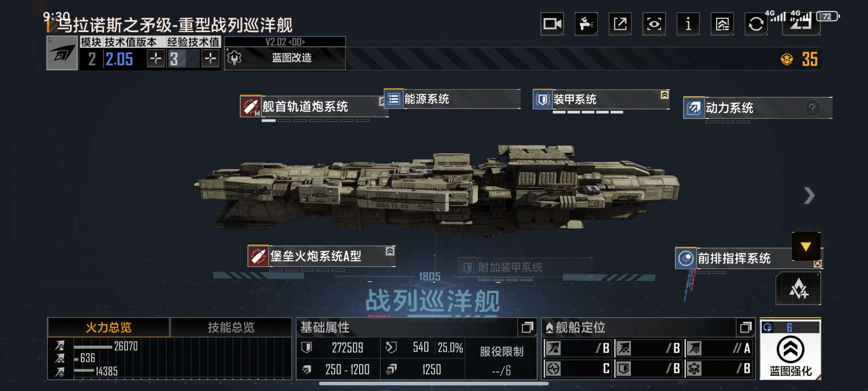Open the 动力系统 help question mark

(812, 108)
